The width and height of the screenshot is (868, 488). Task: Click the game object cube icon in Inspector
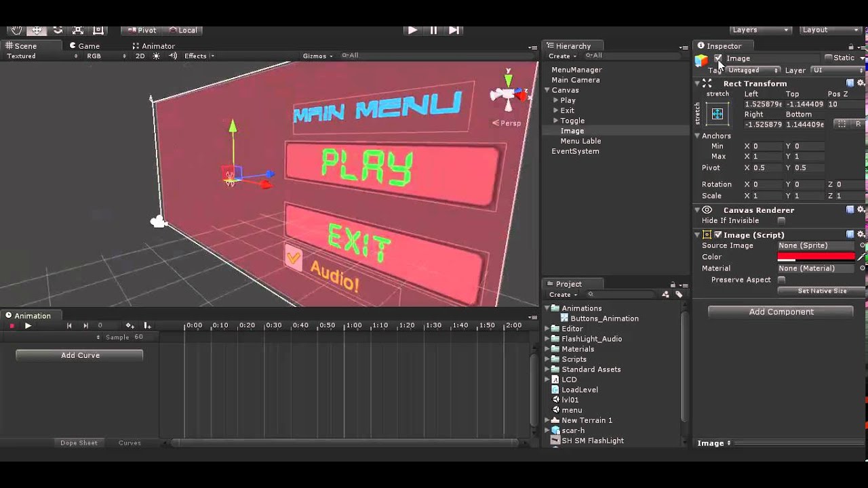click(701, 60)
